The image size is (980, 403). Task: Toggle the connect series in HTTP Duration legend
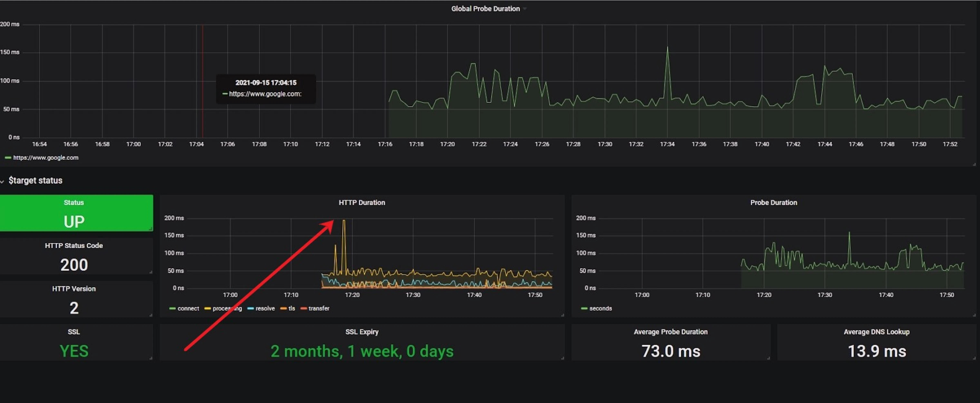(x=188, y=309)
